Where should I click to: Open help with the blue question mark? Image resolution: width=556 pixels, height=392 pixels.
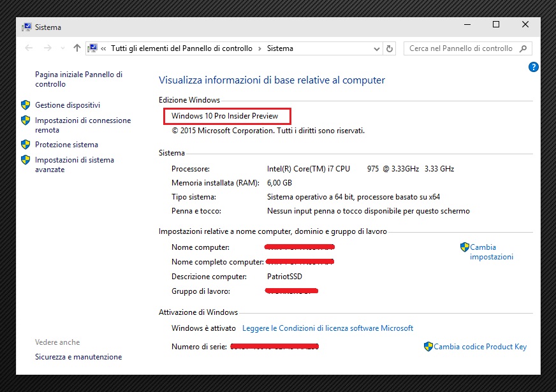coord(533,67)
